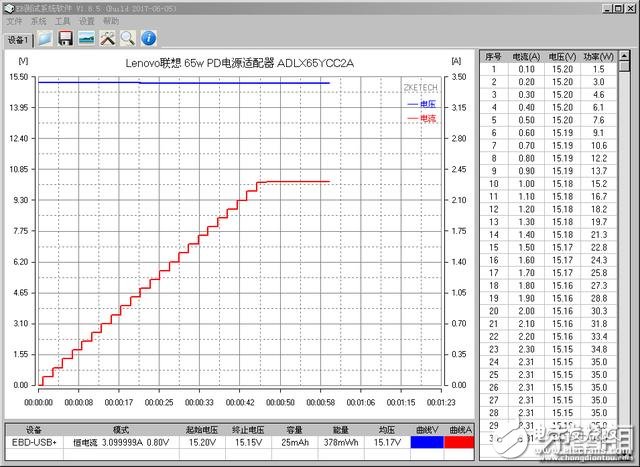Click the 电压(V) column header
Screen dimensions: 640x467
[562, 57]
